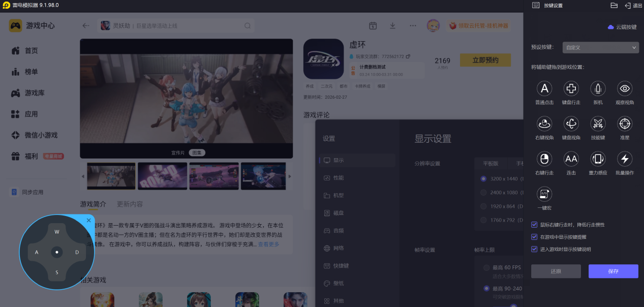Choose the 技能键 (skill key) crossed swords icon
Image resolution: width=644 pixels, height=307 pixels.
598,124
